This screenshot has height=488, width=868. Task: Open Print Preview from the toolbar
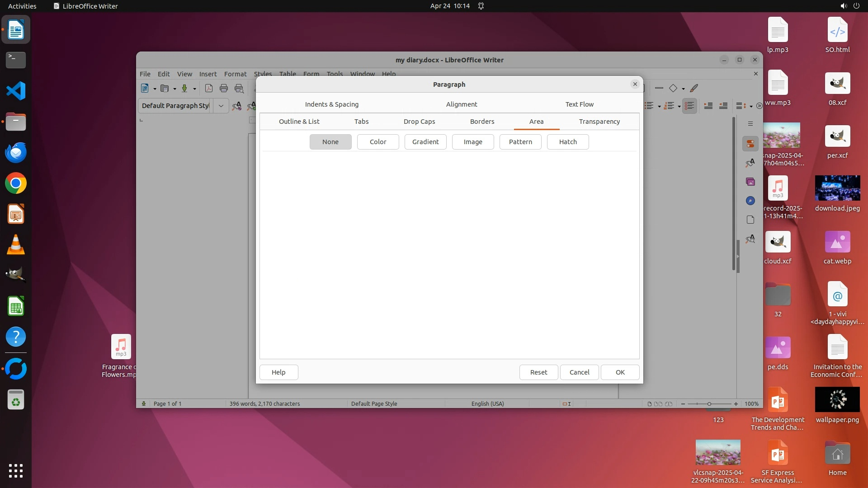tap(239, 89)
